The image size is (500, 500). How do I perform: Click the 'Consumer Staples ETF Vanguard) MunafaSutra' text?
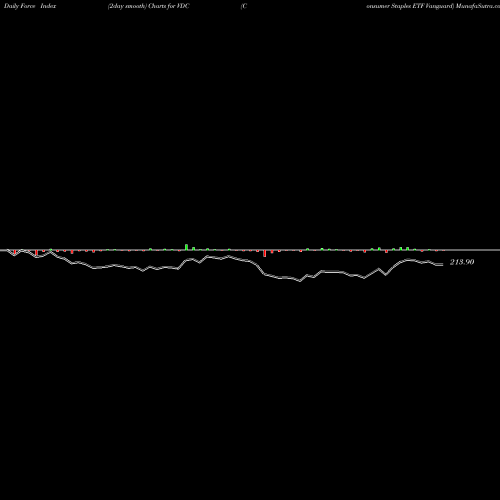coord(433,6)
